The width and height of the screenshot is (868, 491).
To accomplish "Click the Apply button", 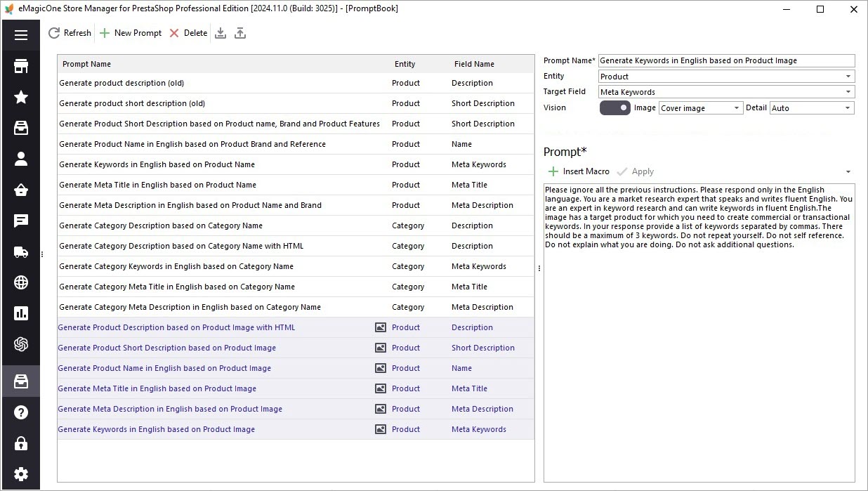I will [636, 171].
